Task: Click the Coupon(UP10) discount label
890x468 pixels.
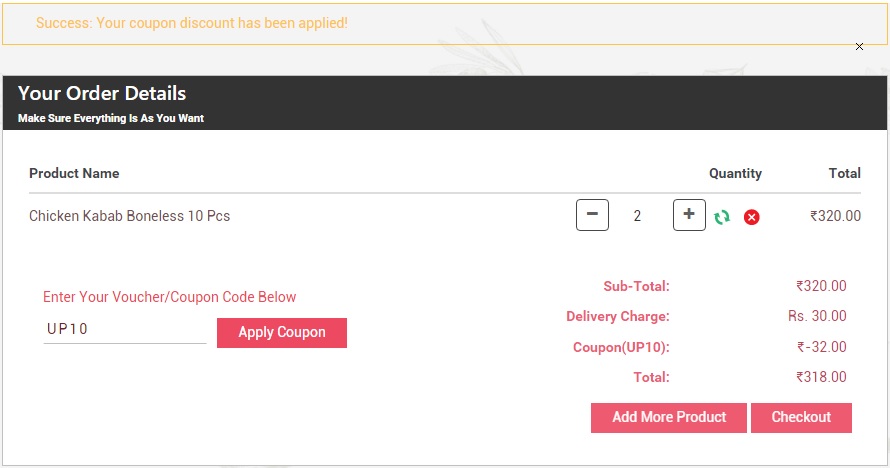Action: [x=621, y=347]
